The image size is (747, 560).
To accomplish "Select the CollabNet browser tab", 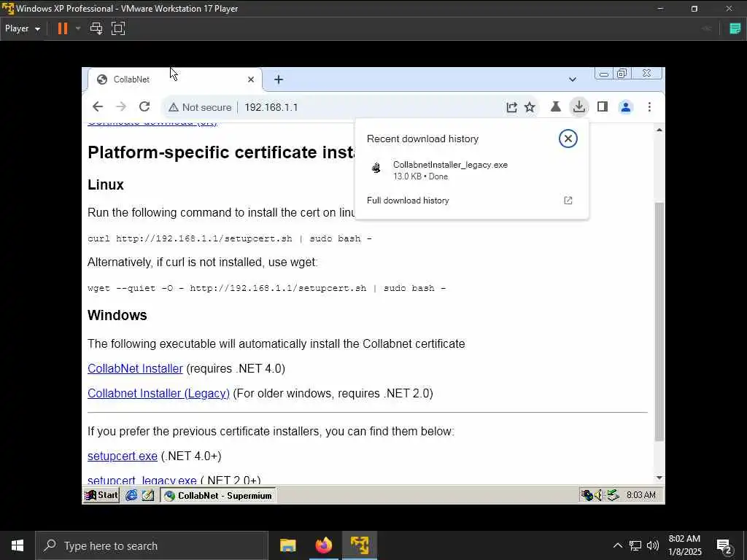I will (x=174, y=79).
